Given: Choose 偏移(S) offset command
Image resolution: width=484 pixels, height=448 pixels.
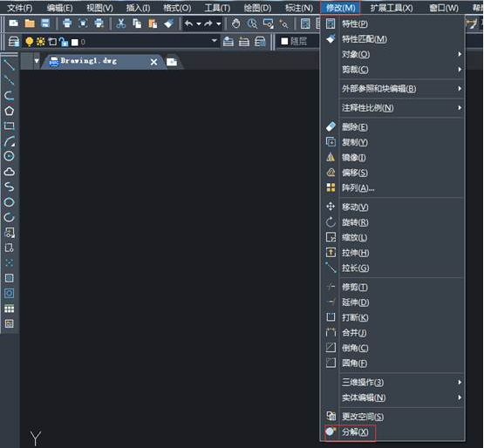Looking at the screenshot, I should coord(392,173).
